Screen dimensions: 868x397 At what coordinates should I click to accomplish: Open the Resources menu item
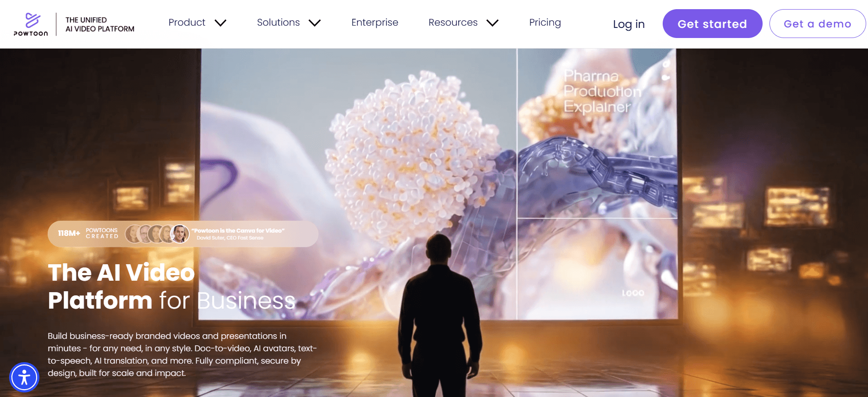(453, 22)
